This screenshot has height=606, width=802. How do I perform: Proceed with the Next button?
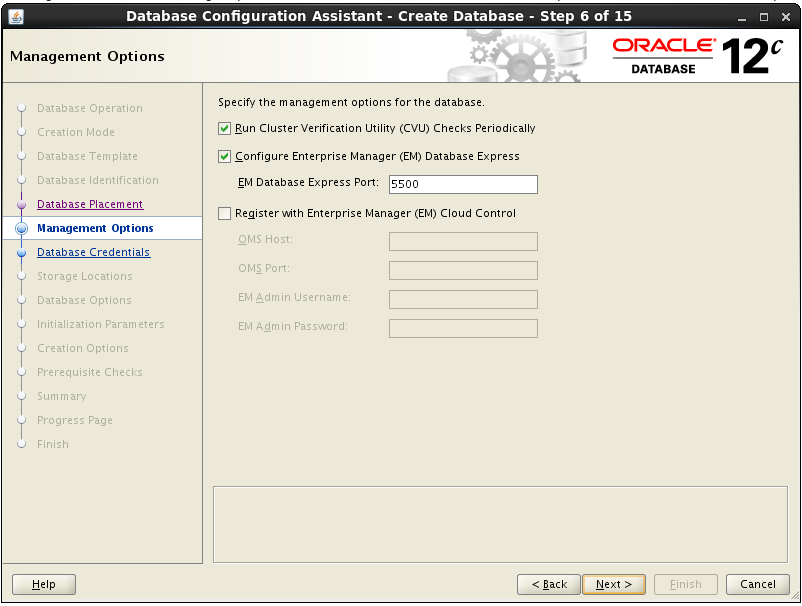tap(614, 584)
